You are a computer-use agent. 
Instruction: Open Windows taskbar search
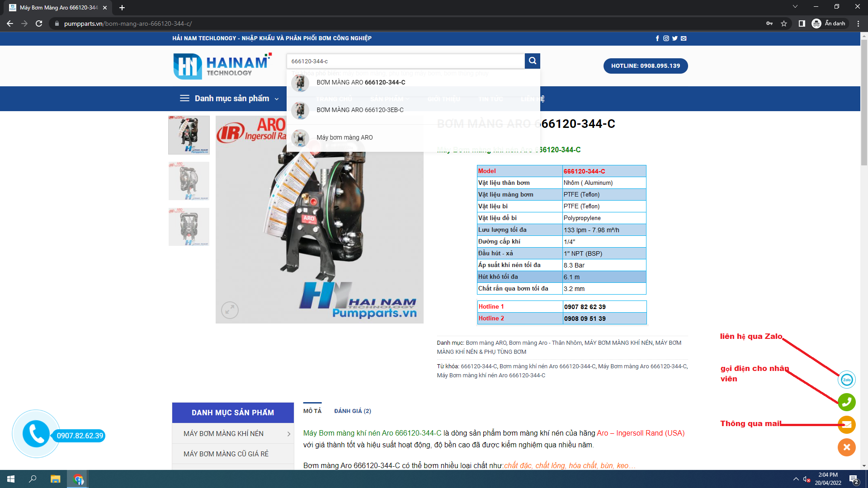(x=33, y=479)
